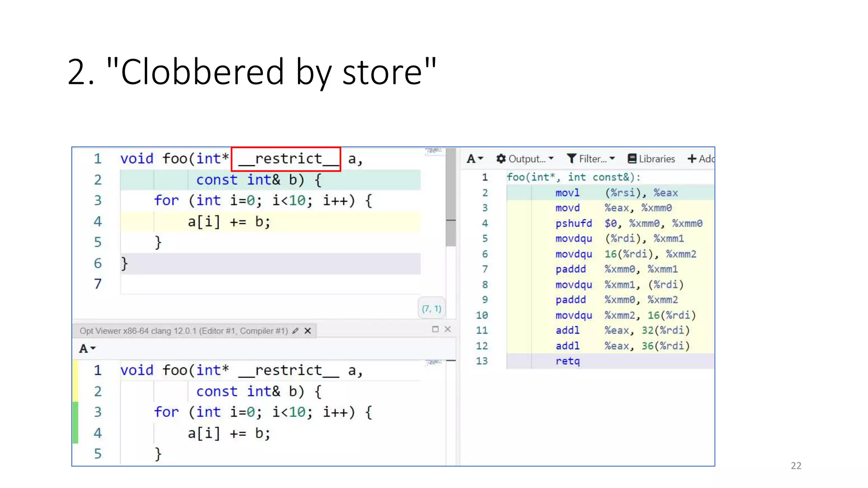Click empty editor line 7
This screenshot has width=868, height=488.
pos(270,284)
